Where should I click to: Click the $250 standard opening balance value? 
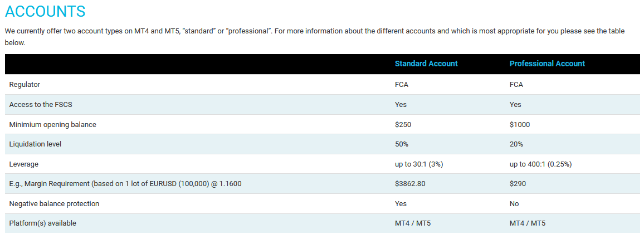click(403, 124)
